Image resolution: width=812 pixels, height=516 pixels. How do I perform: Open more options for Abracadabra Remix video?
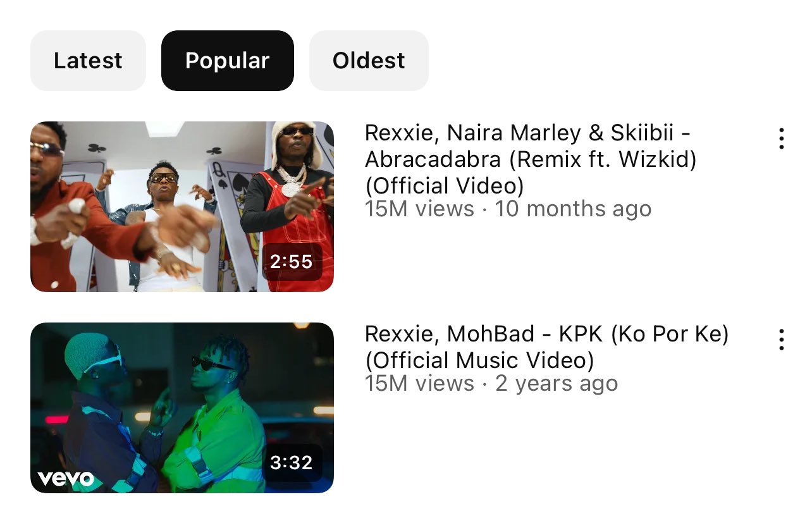click(x=782, y=138)
